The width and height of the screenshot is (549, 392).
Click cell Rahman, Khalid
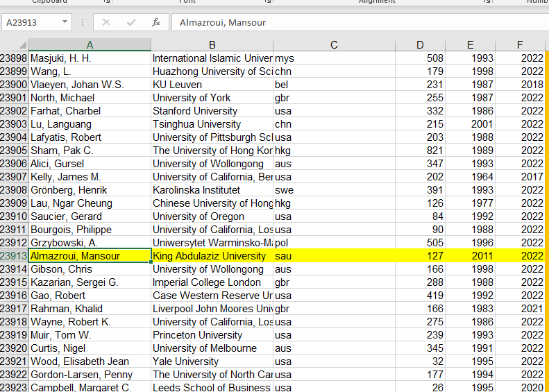pyautogui.click(x=90, y=309)
